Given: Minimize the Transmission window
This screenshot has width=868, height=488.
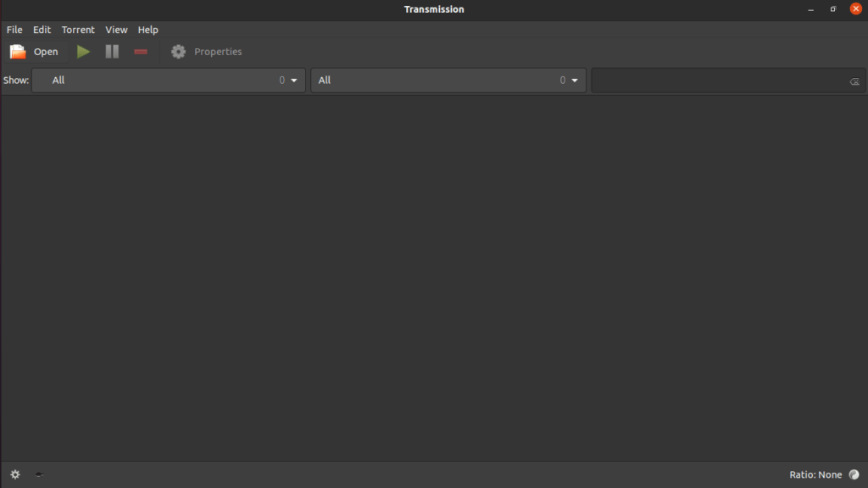Looking at the screenshot, I should 811,9.
